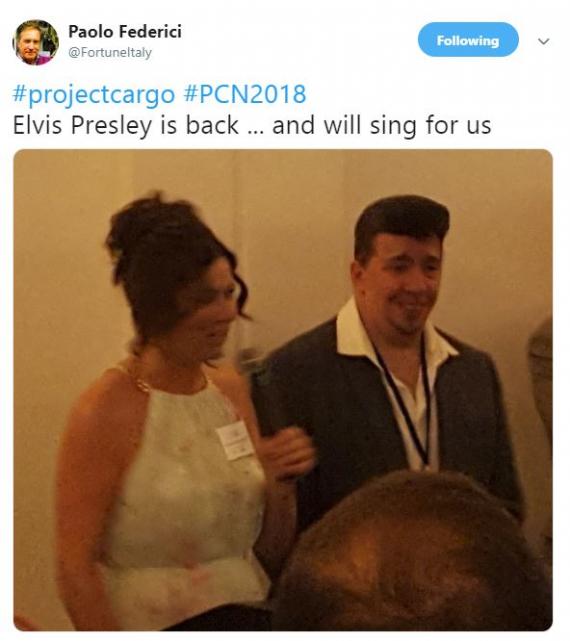Click the word 'Following' on the blue button
Screen dimensions: 570x641
tap(468, 40)
